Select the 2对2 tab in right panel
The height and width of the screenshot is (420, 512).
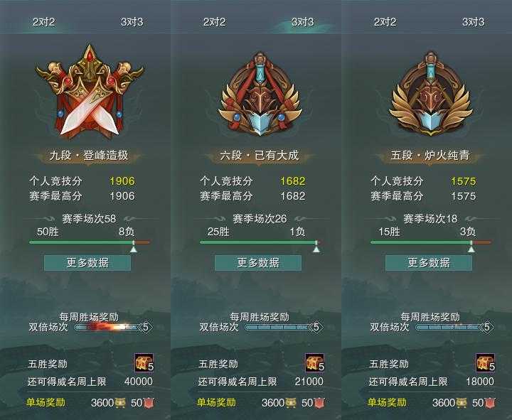click(x=385, y=22)
